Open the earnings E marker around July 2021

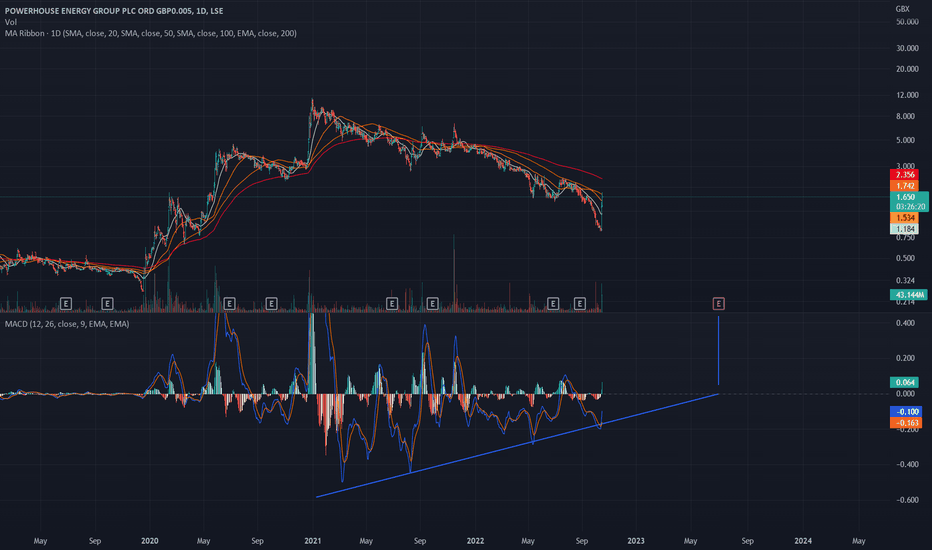tap(392, 304)
